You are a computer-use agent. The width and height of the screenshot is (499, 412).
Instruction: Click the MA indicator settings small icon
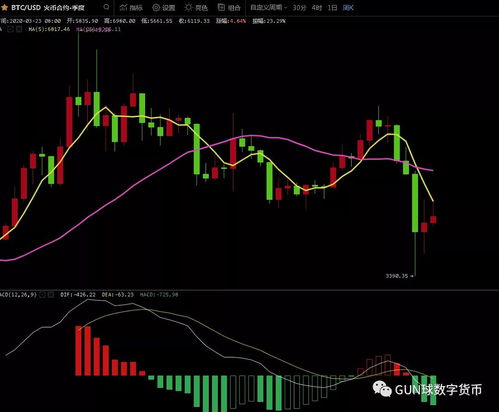point(10,29)
